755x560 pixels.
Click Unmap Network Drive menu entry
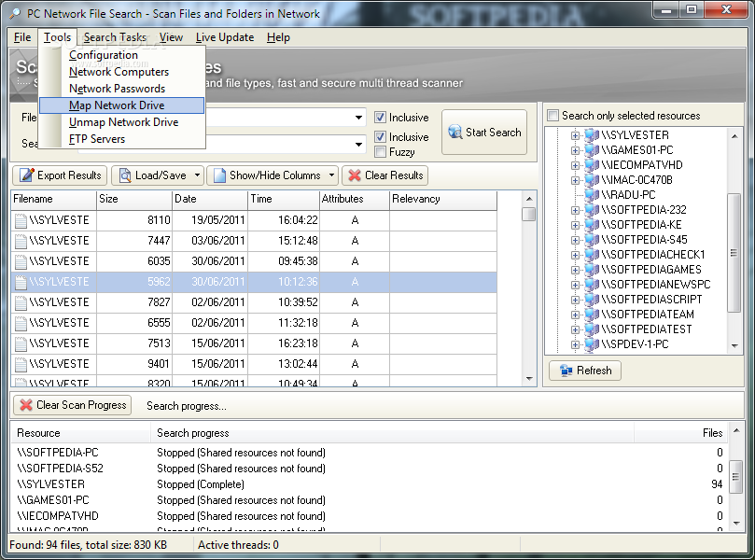tap(121, 122)
